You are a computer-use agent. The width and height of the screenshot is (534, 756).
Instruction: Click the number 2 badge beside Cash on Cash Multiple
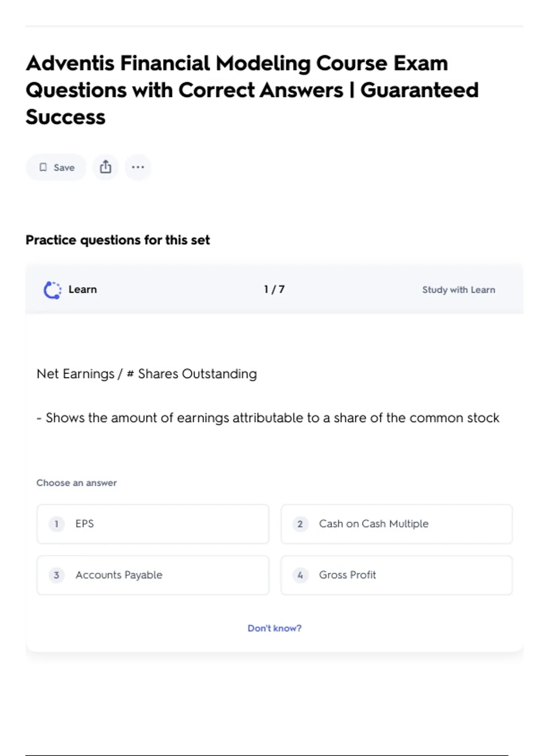pos(300,524)
